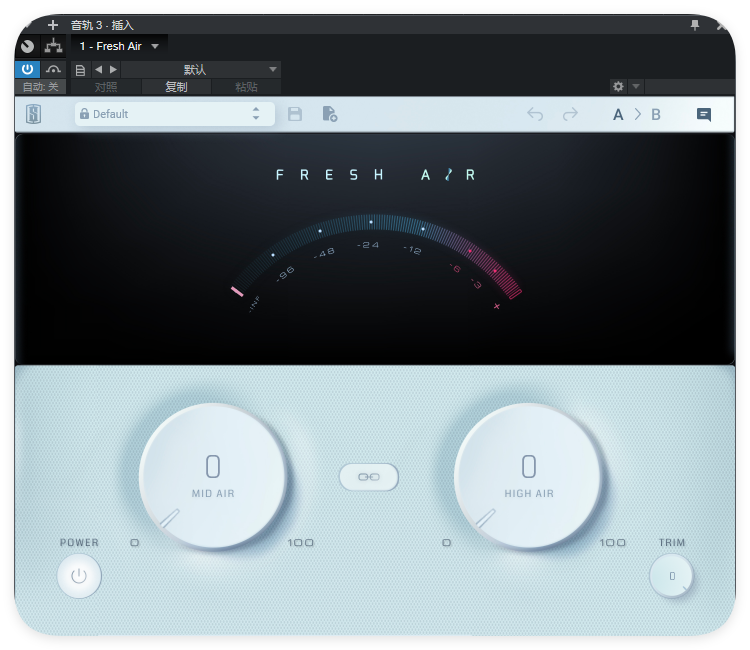Viewport: 750px width, 650px height.
Task: Click the plus icon to add insert
Action: pyautogui.click(x=53, y=25)
